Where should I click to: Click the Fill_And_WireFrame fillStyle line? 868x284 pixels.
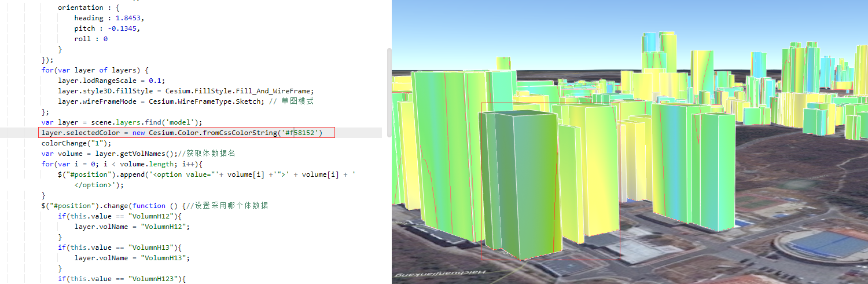[185, 91]
